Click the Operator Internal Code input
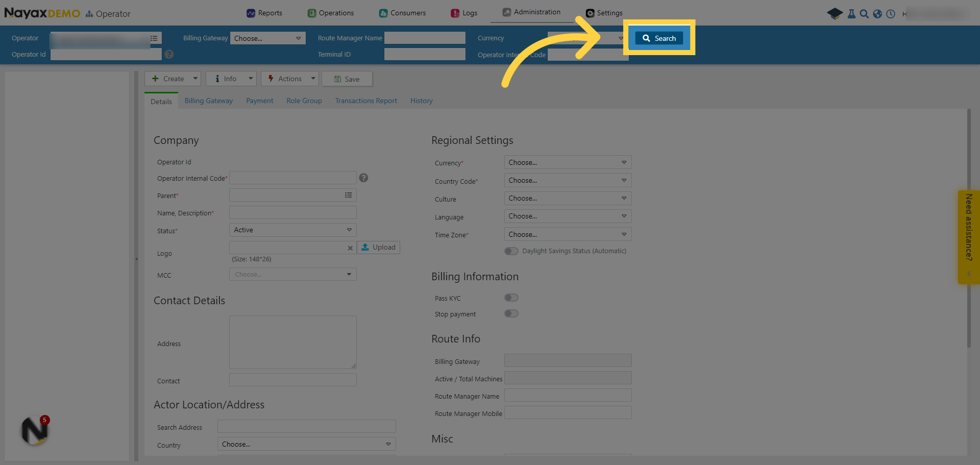The image size is (980, 465). tap(293, 178)
